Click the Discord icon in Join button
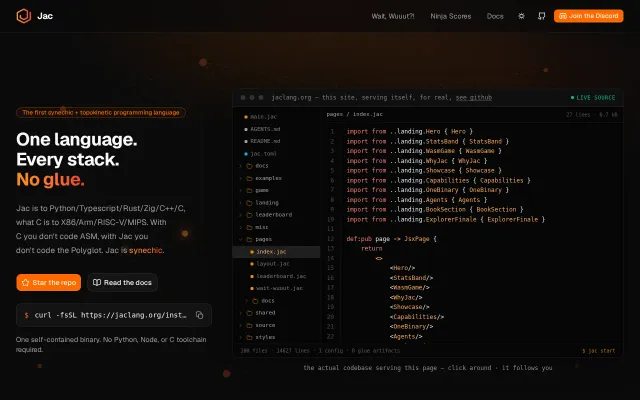Viewport: 640px width, 400px height. coord(563,16)
